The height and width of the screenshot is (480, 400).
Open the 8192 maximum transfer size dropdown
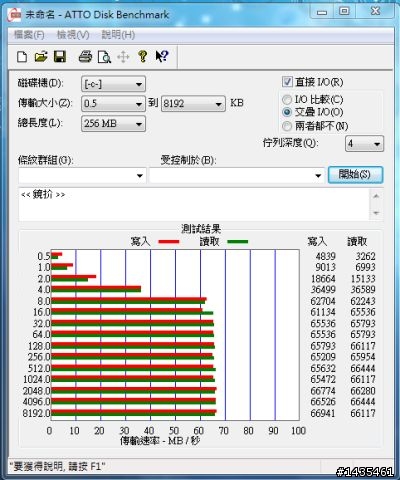[193, 104]
